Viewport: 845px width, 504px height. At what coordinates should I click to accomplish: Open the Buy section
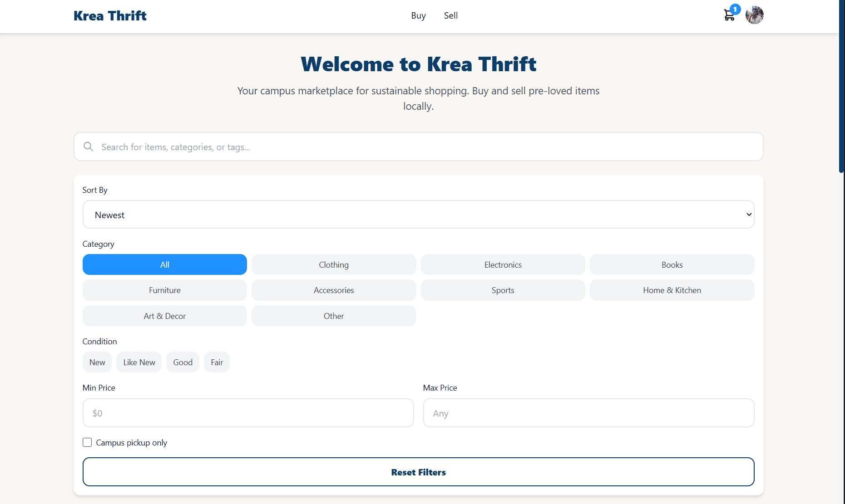(418, 15)
